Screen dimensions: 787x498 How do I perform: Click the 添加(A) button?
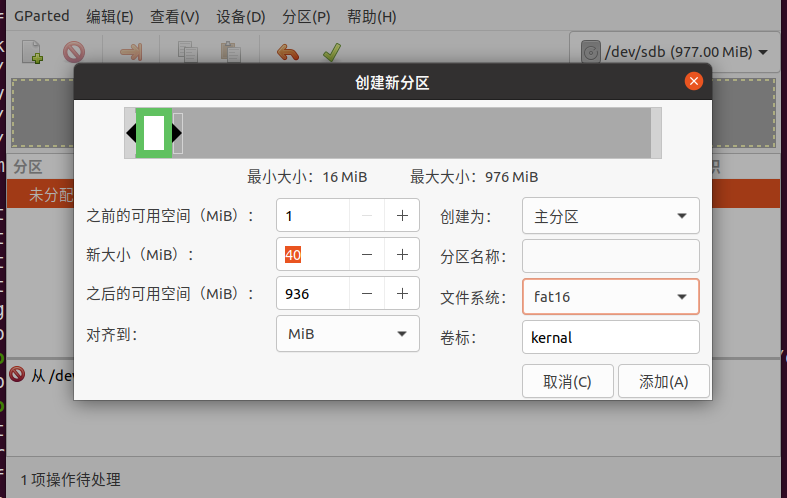664,382
